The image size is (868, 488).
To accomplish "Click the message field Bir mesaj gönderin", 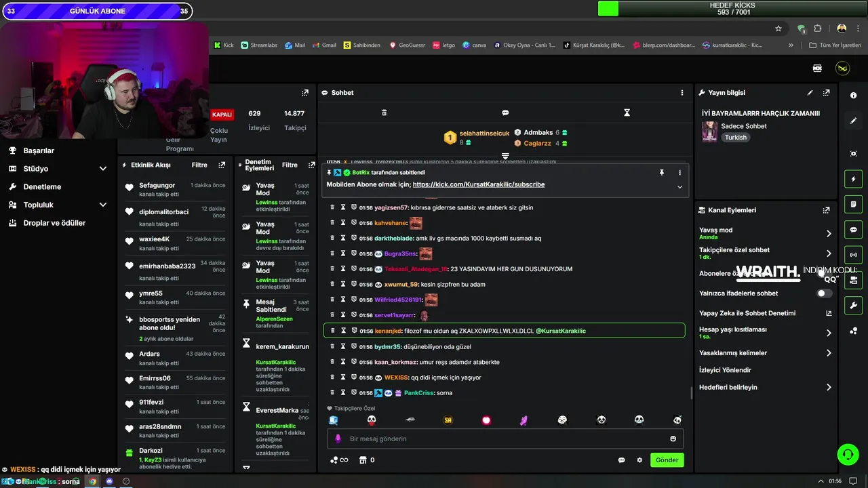I will (x=505, y=439).
